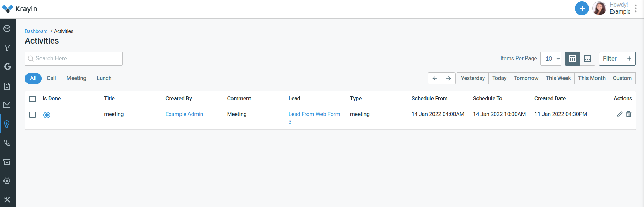This screenshot has width=644, height=207.
Task: Open the Quotes document icon in sidebar
Action: (x=8, y=86)
